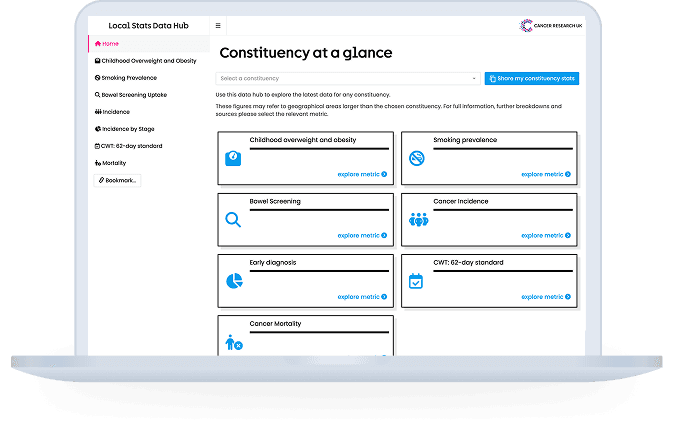Open CWT: 62-day standard sidebar item
Image resolution: width=674 pixels, height=427 pixels.
point(128,146)
